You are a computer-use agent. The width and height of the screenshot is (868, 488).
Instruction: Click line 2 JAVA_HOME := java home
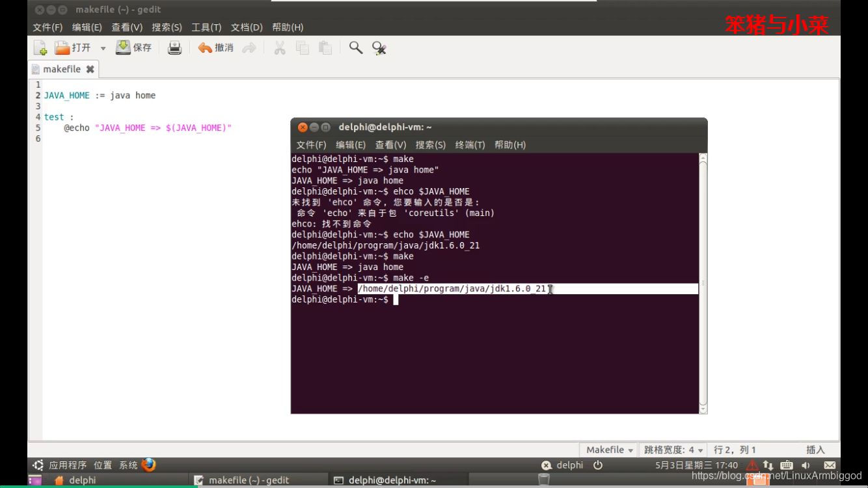click(100, 96)
